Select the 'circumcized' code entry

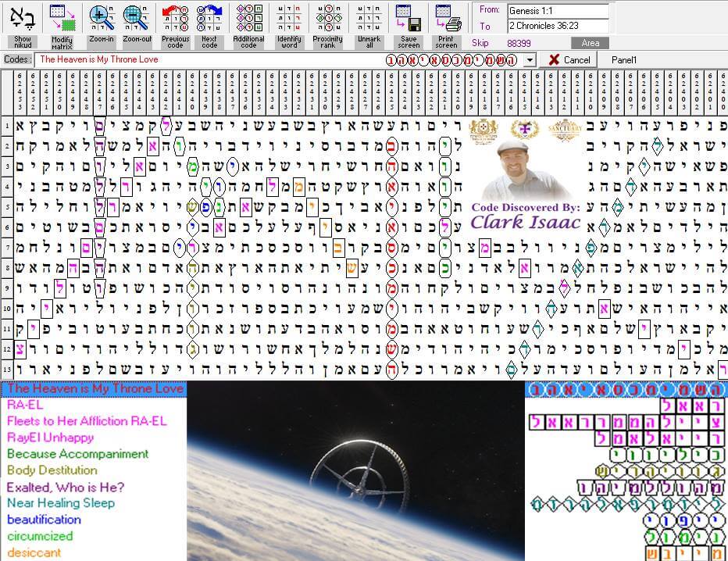click(40, 536)
